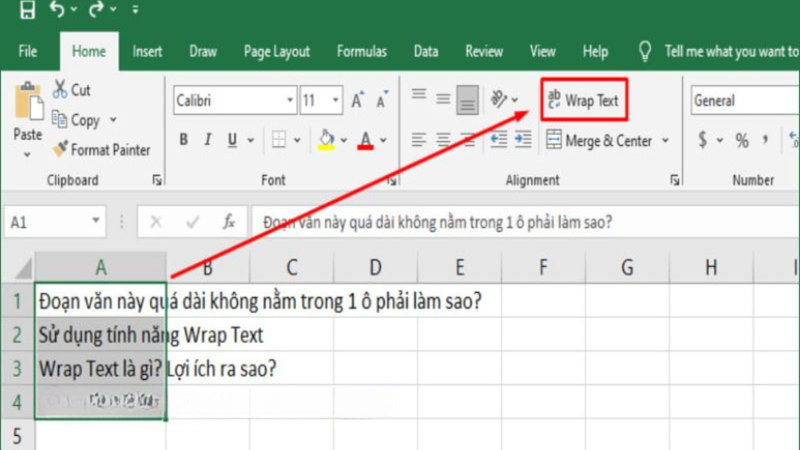The image size is (800, 450).
Task: Open Customize Quick Access Toolbar dropdown
Action: pyautogui.click(x=135, y=9)
